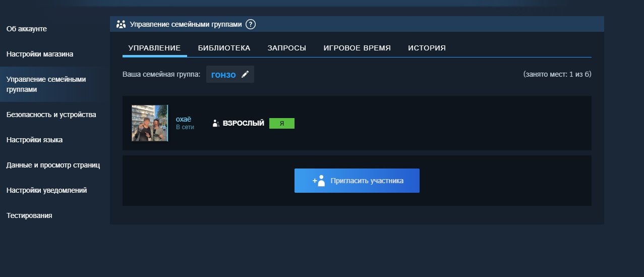Click the help question mark icon
The image size is (644, 277).
pyautogui.click(x=251, y=24)
